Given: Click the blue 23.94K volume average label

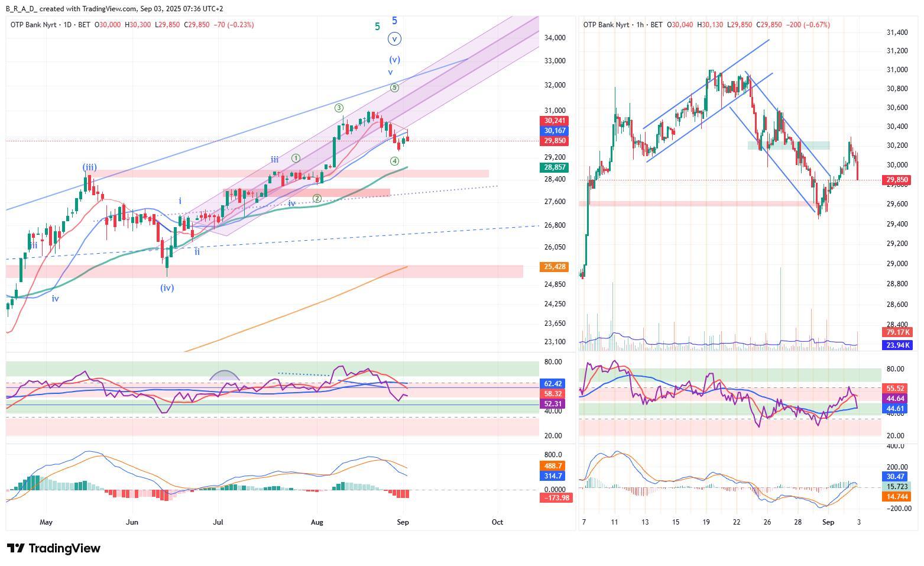Looking at the screenshot, I should click(897, 345).
